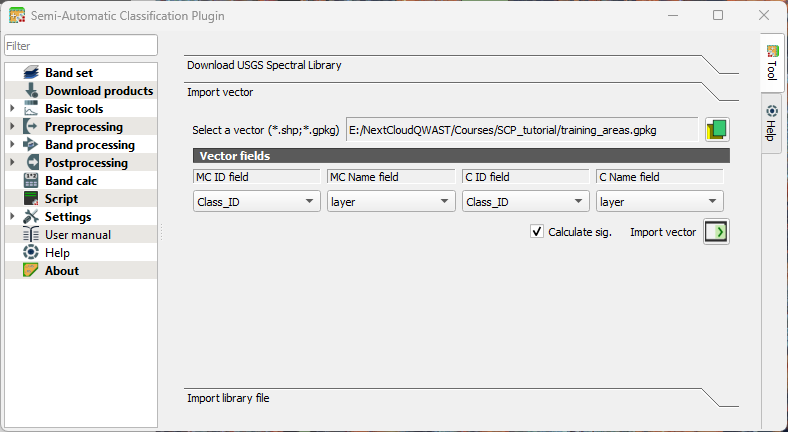Toggle the Calculate sig. checkbox

[x=537, y=232]
